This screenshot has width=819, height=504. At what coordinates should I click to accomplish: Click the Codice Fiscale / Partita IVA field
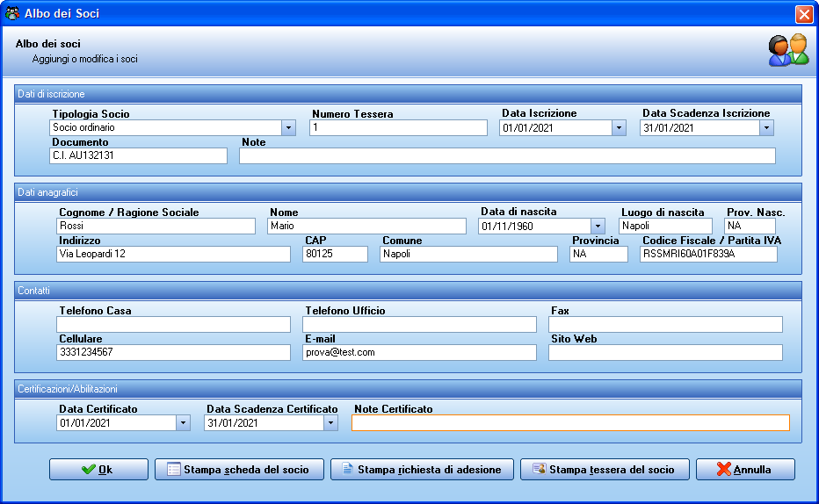(708, 254)
